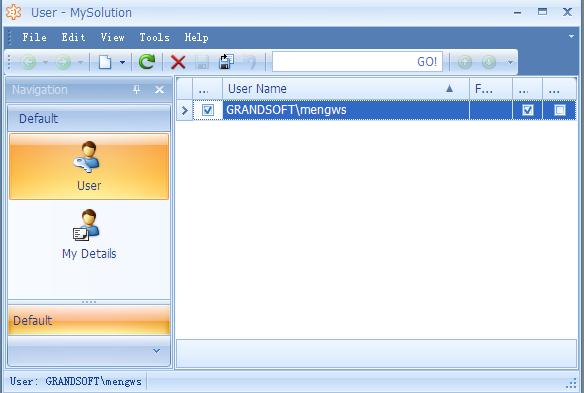
Task: Click the disabled Previous record icon
Action: coord(465,62)
